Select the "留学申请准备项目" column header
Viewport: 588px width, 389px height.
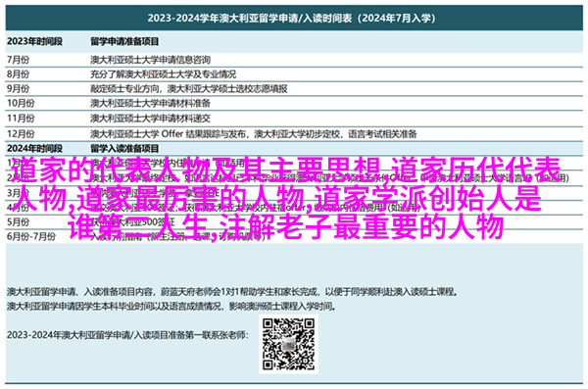[124, 41]
